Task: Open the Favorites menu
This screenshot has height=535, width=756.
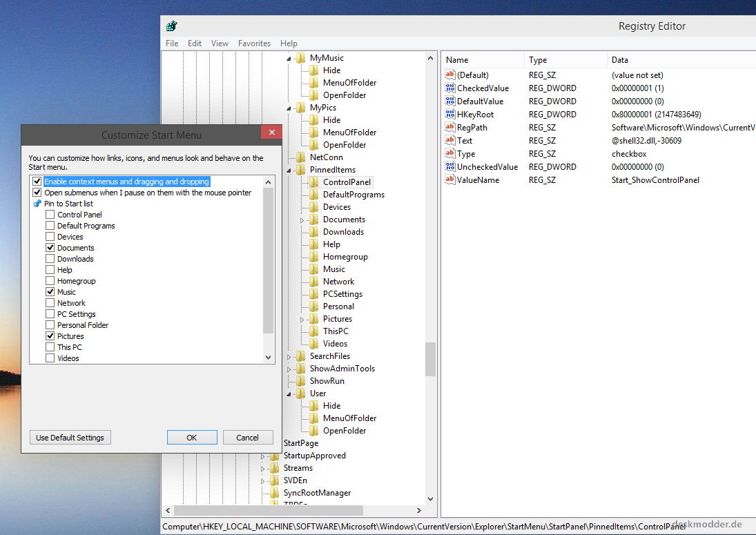Action: (254, 43)
